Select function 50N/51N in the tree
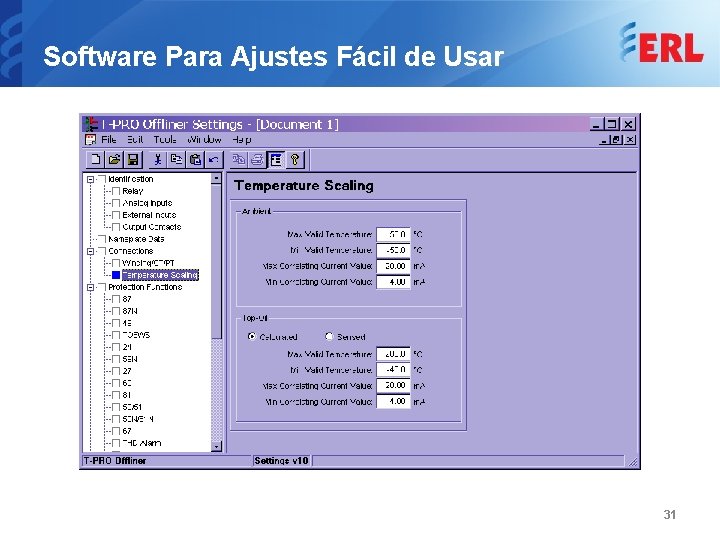Image resolution: width=720 pixels, height=540 pixels. click(x=138, y=419)
